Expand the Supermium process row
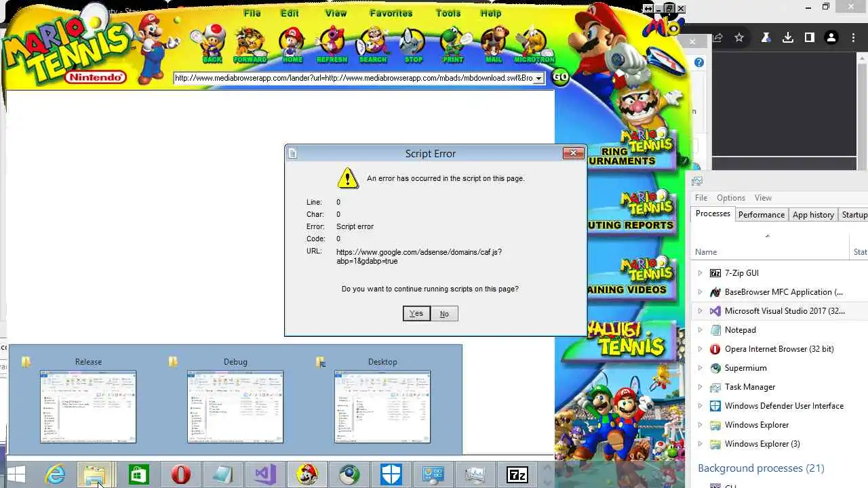868x488 pixels. pos(700,368)
